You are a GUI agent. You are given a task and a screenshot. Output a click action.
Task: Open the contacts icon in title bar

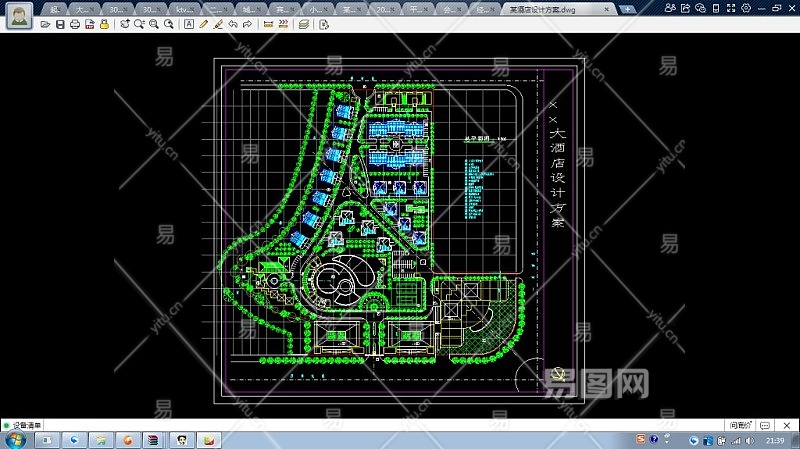[x=670, y=8]
